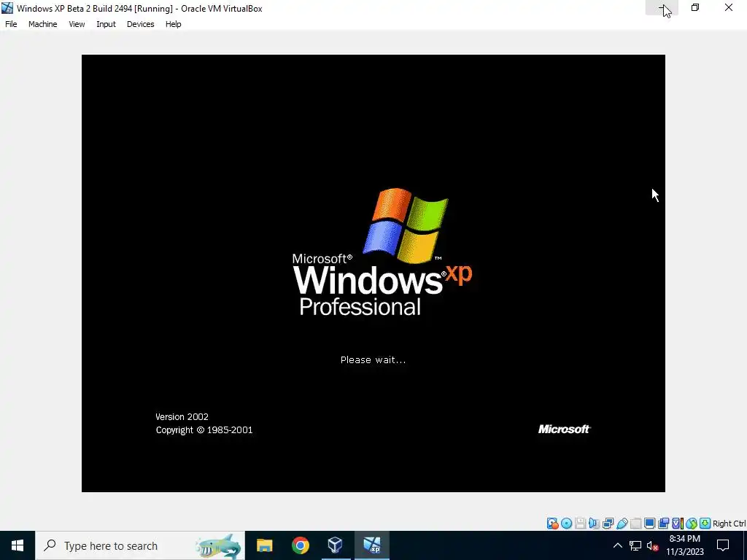Show hidden system tray icons
This screenshot has height=560, width=747.
tap(617, 545)
